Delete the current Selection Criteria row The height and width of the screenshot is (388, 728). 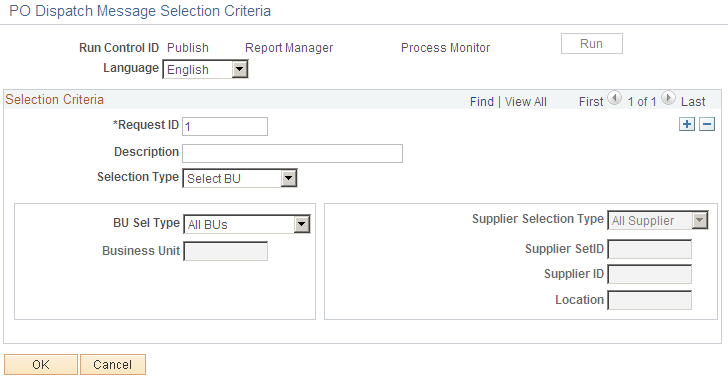point(707,124)
